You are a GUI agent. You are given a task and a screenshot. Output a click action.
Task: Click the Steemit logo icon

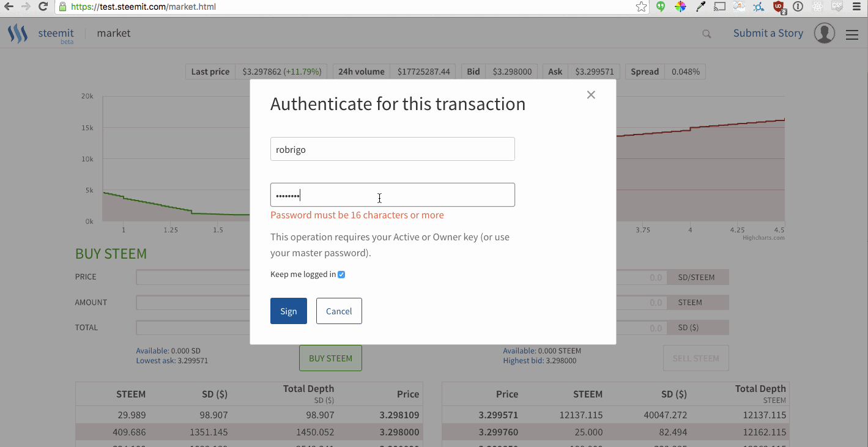coord(18,34)
